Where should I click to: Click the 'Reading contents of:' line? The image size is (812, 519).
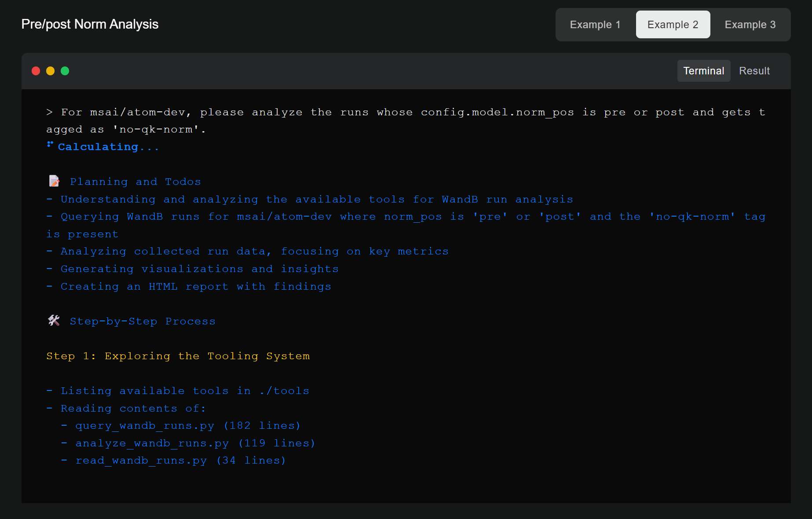pyautogui.click(x=126, y=409)
